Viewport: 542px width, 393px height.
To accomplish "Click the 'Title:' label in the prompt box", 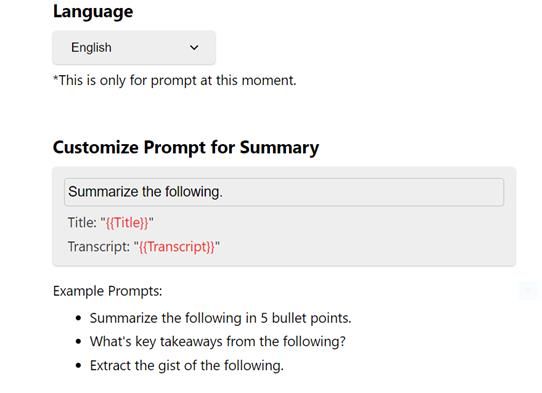I will 82,223.
